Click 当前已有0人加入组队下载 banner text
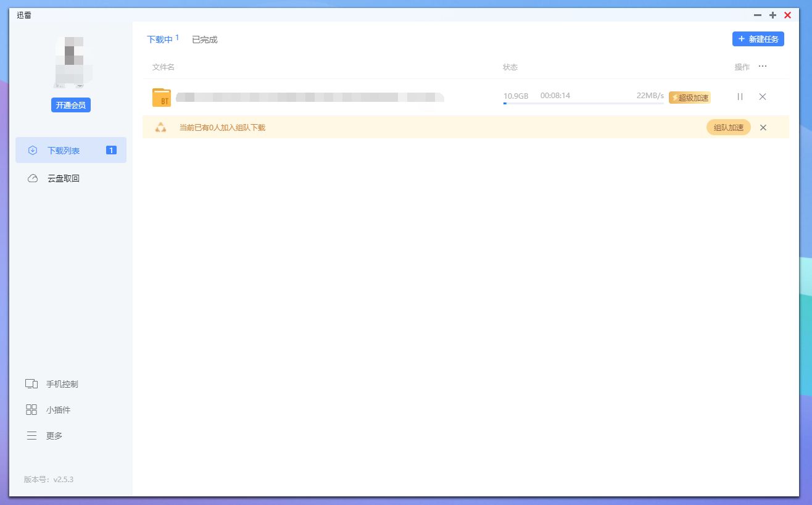 point(222,128)
